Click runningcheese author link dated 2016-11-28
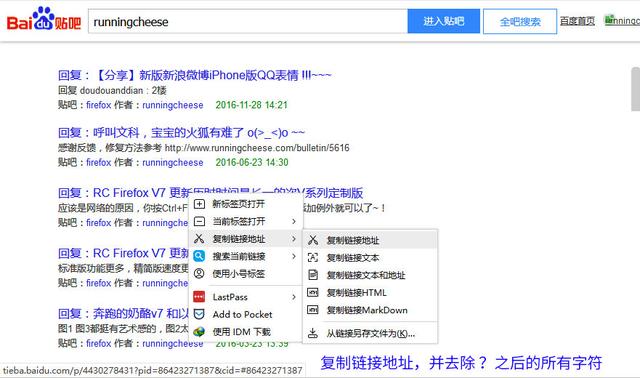The height and width of the screenshot is (378, 640). [x=173, y=105]
